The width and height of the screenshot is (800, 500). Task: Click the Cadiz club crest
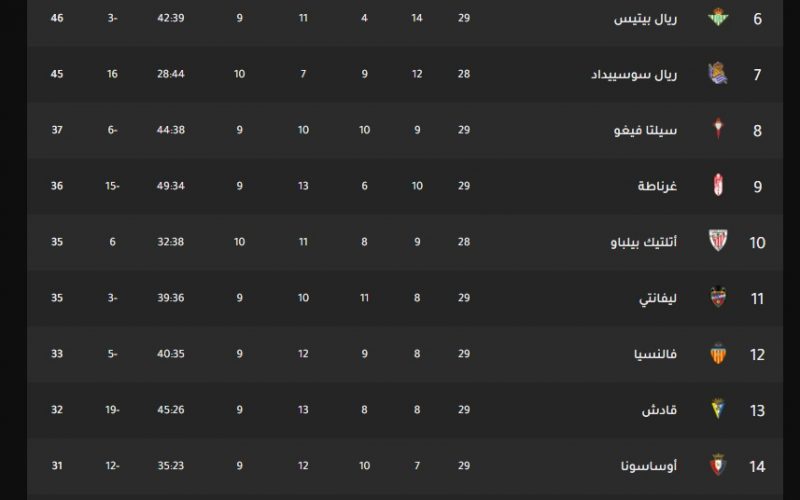tap(718, 409)
